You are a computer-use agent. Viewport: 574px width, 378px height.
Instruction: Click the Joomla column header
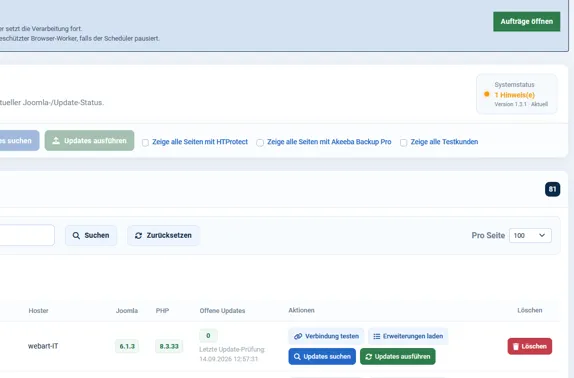(127, 311)
